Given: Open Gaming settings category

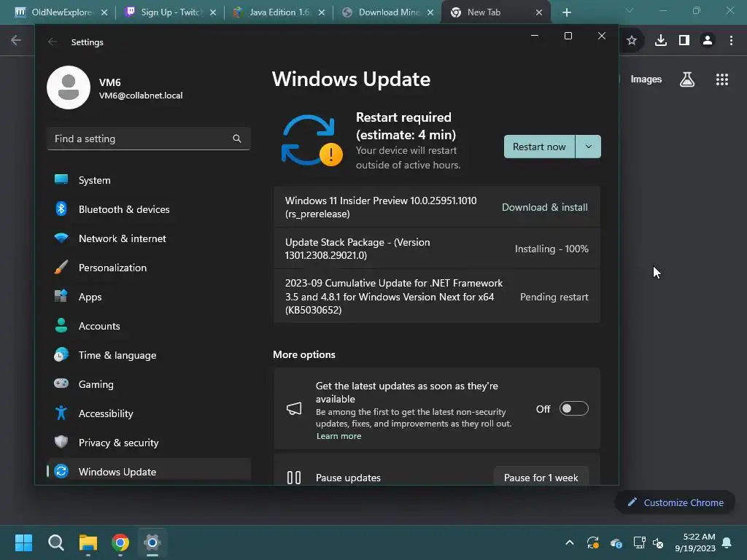Looking at the screenshot, I should (149, 384).
